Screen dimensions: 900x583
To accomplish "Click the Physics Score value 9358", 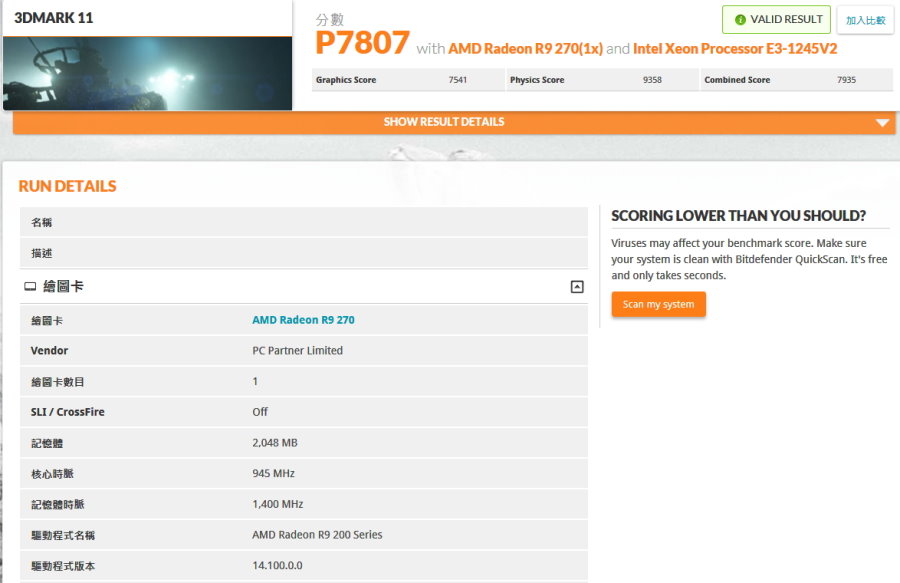I will coord(652,80).
